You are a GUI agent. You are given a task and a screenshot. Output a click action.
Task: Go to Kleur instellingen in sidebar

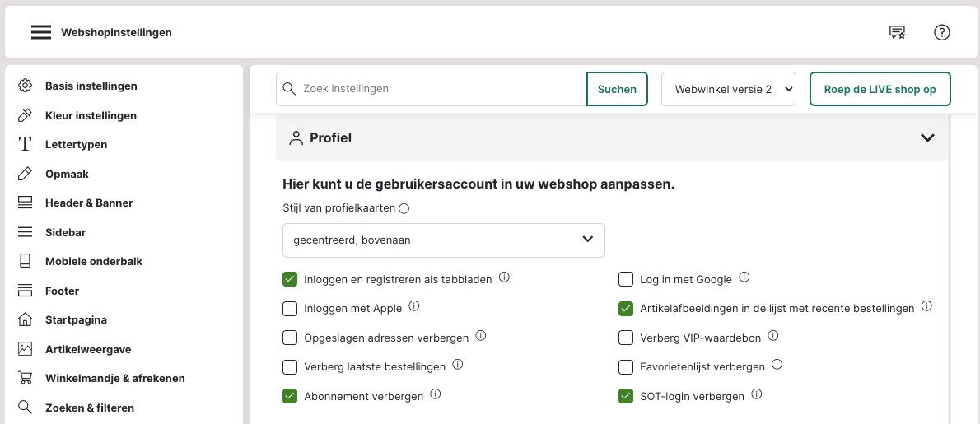(91, 115)
